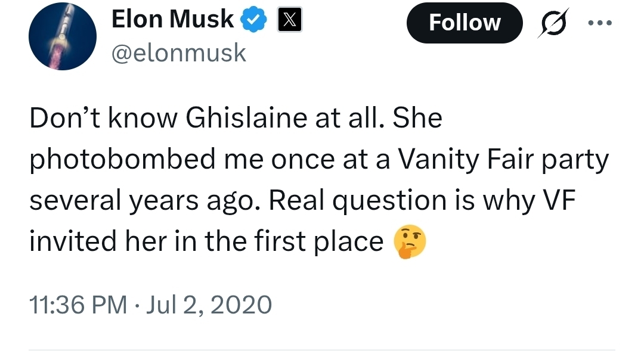644x351 pixels.
Task: Click the X affiliation badge beside name
Action: coord(289,21)
